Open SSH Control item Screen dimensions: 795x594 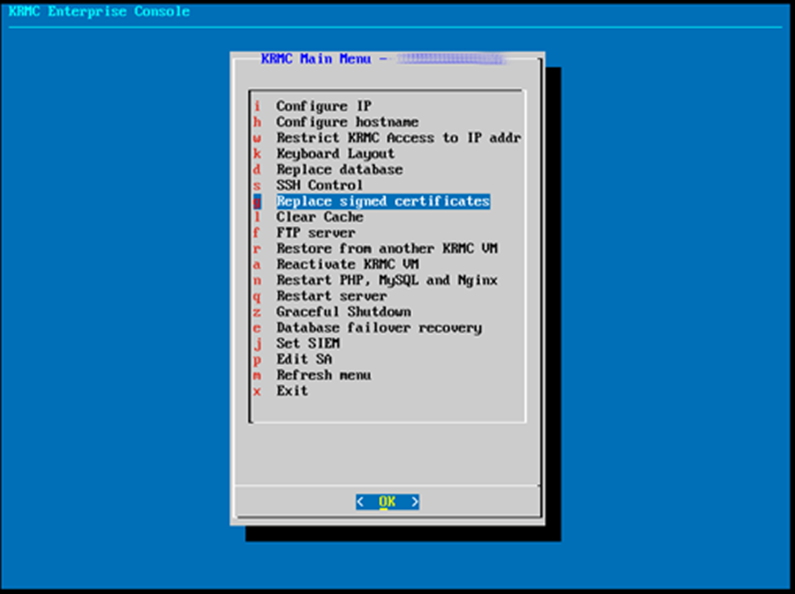319,185
